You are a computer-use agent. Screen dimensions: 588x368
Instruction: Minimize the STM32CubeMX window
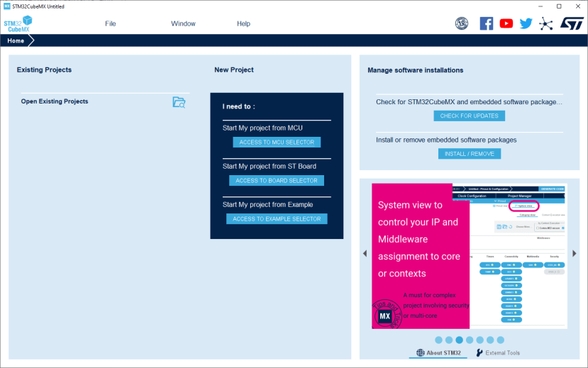(x=540, y=6)
